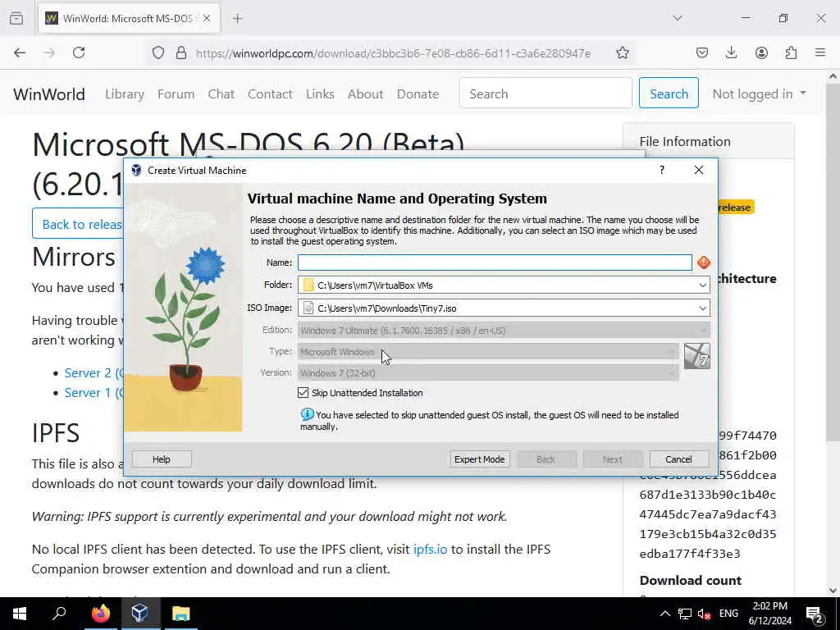Open File Explorer from the taskbar
The height and width of the screenshot is (630, 840).
tap(181, 614)
